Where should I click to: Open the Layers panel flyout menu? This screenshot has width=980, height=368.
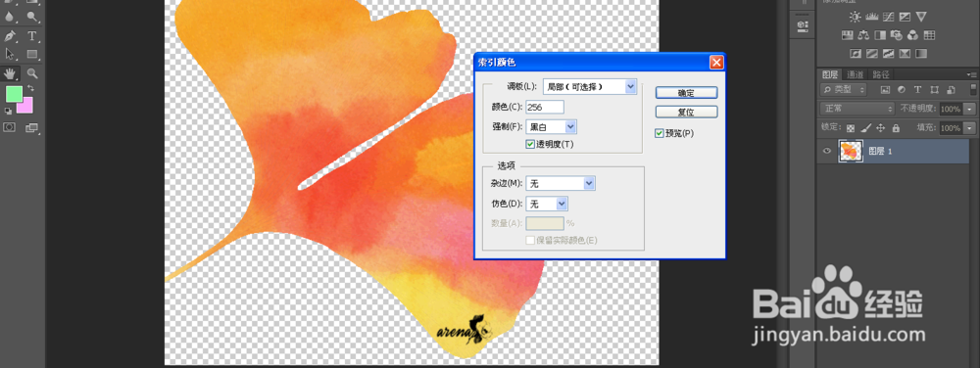tap(972, 74)
